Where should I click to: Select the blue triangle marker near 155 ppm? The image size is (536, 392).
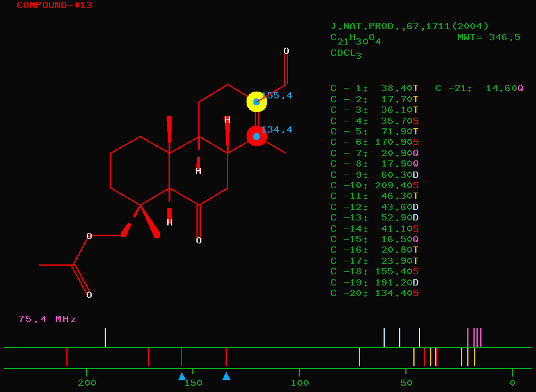182,376
